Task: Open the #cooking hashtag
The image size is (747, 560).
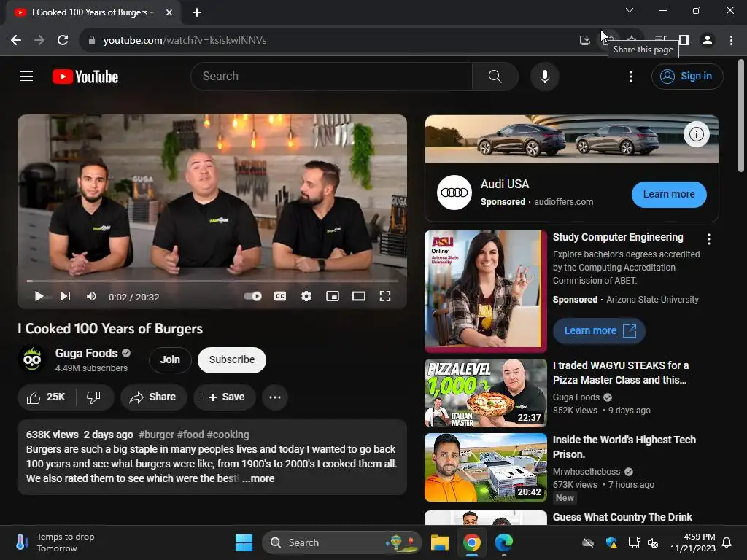Action: [228, 435]
